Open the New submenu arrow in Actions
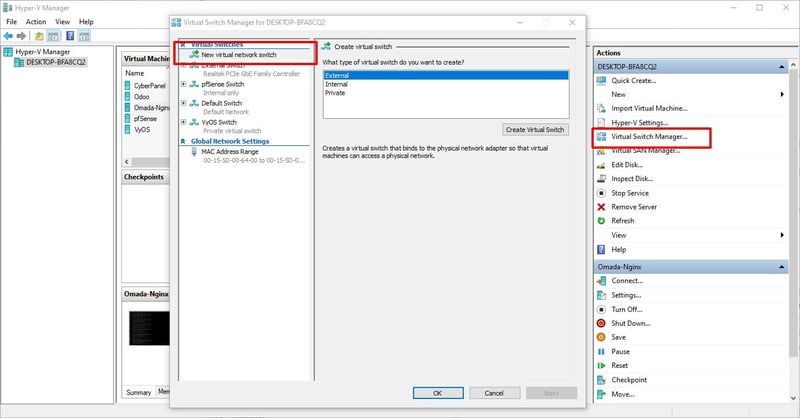The height and width of the screenshot is (418, 800). pyautogui.click(x=782, y=94)
